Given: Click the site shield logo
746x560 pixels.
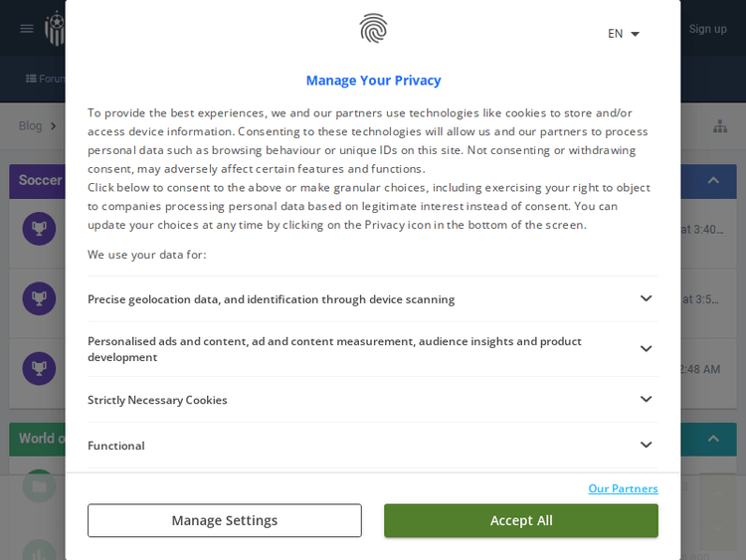Looking at the screenshot, I should coord(55,29).
